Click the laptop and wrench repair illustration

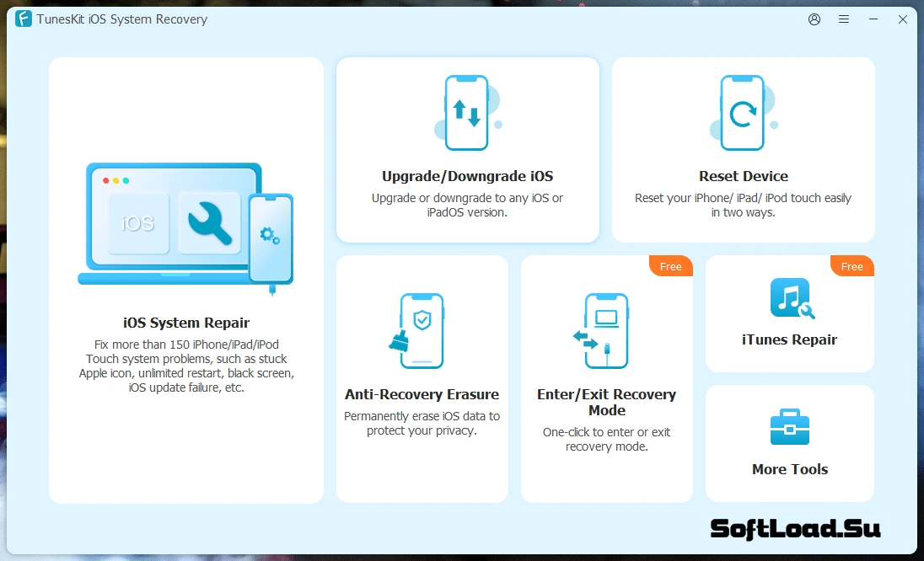pos(185,228)
